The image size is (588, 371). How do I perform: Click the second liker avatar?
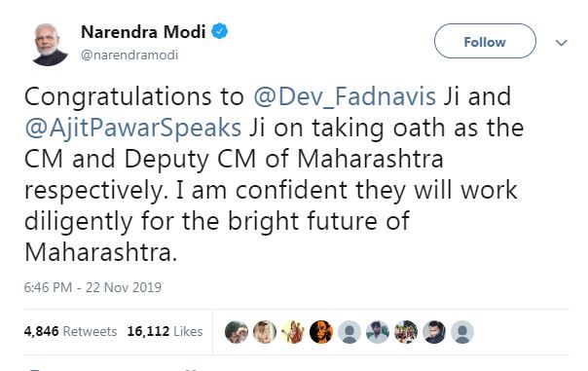pos(265,332)
